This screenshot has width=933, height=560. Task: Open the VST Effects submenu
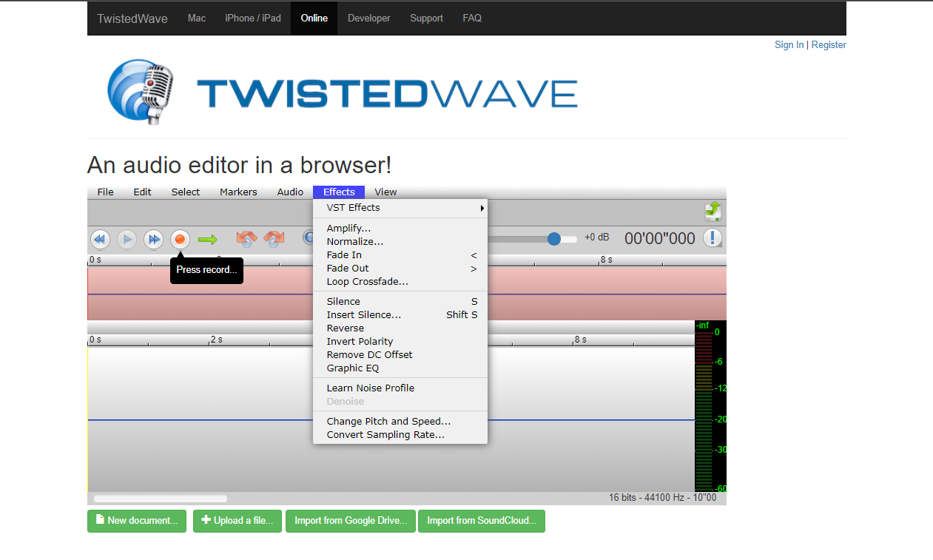[x=400, y=208]
